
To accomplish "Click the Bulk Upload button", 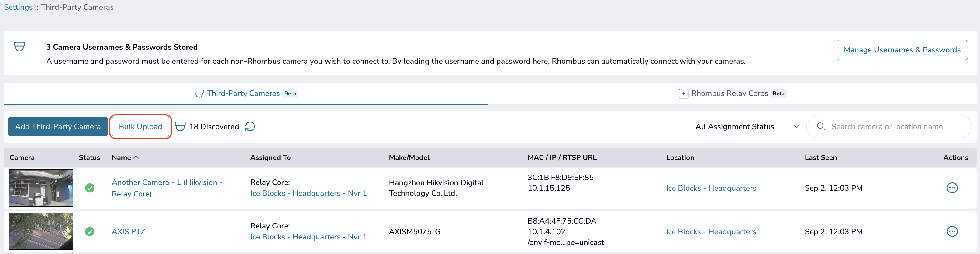I will click(x=140, y=127).
